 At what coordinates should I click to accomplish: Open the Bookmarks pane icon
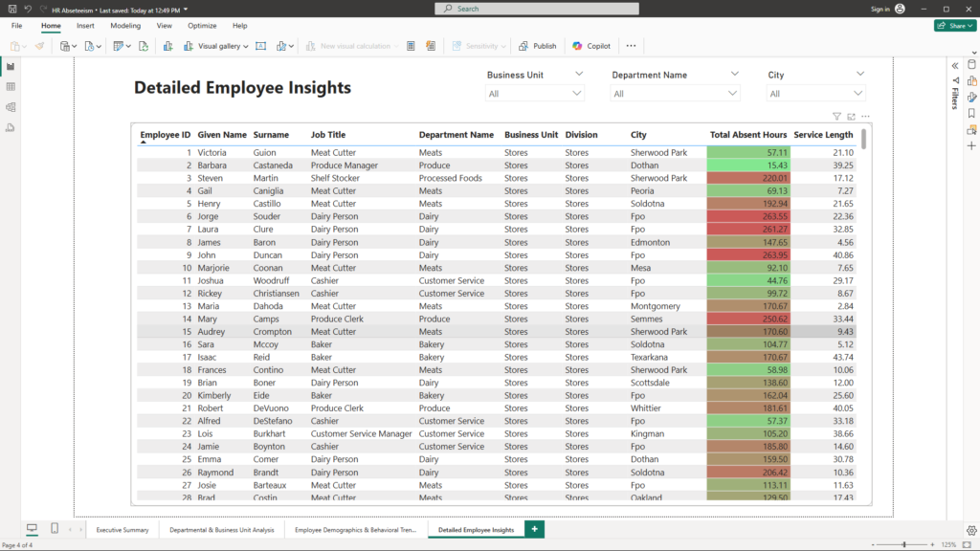coord(971,113)
